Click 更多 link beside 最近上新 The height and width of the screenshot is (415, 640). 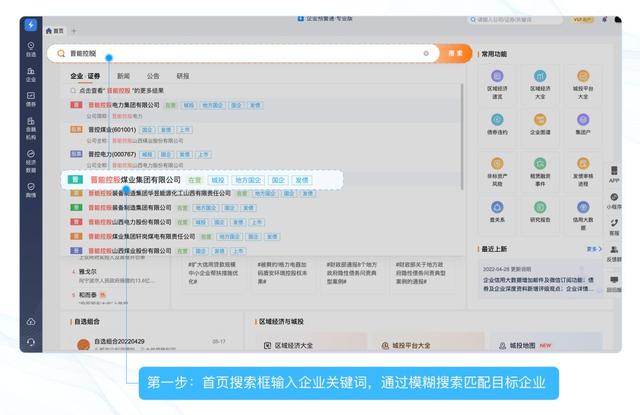click(x=594, y=249)
